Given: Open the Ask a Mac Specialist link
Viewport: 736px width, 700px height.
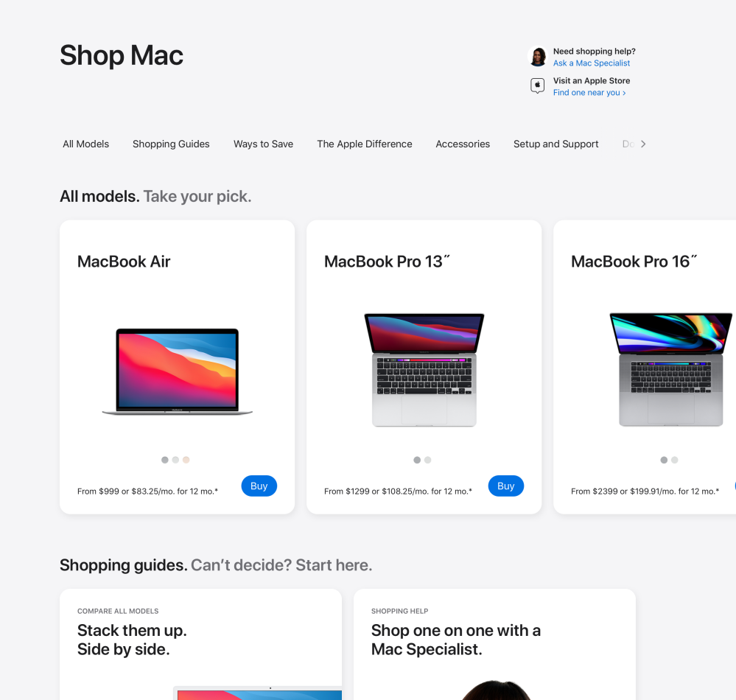Looking at the screenshot, I should (592, 63).
